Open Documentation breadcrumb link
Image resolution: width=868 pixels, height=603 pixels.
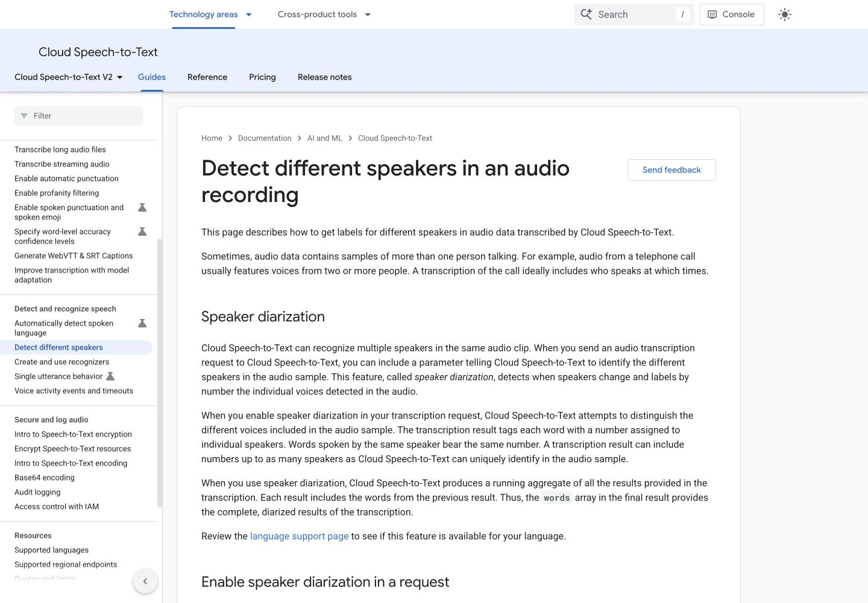tap(265, 138)
